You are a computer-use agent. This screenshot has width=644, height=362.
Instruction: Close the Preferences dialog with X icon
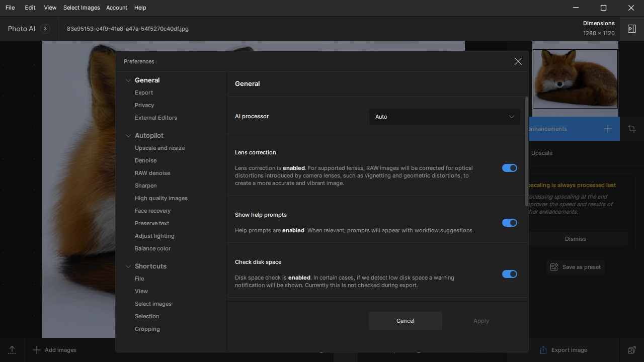(518, 61)
